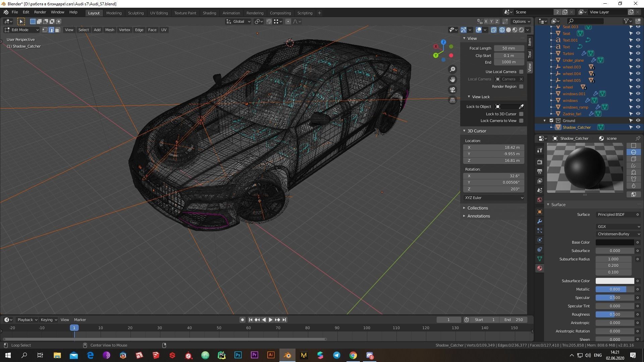Click the Base Color swatch

(615, 242)
